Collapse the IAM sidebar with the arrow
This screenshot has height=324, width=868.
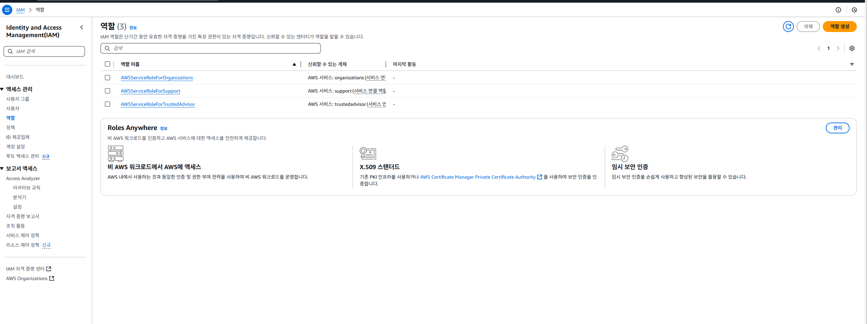[x=81, y=27]
